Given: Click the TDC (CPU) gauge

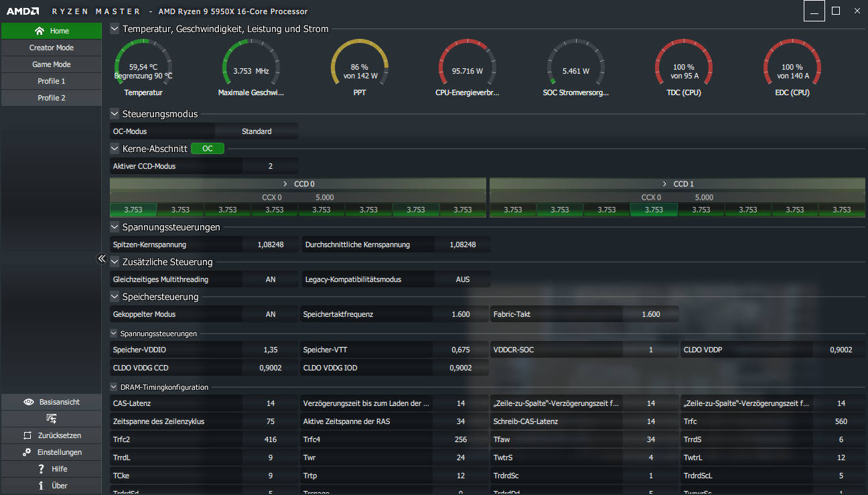Looking at the screenshot, I should [x=684, y=68].
